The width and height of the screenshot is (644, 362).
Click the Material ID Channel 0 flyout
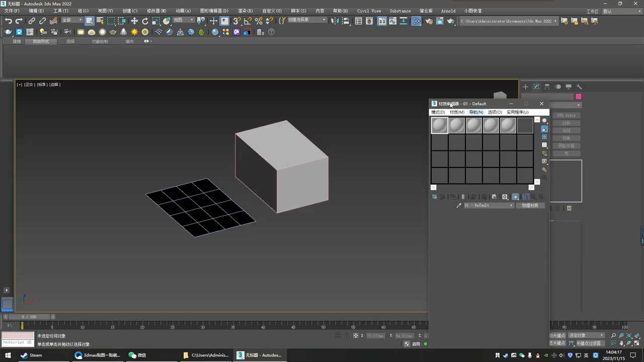click(x=505, y=197)
